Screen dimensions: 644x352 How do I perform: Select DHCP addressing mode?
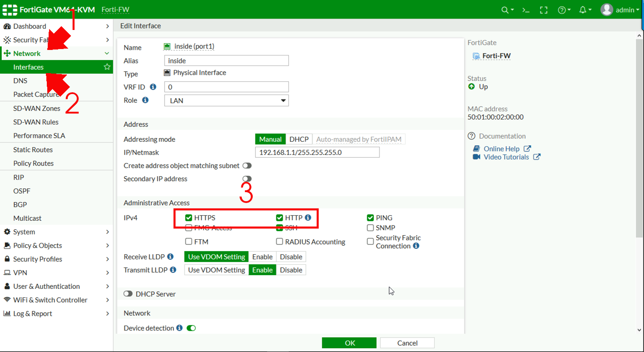click(299, 139)
